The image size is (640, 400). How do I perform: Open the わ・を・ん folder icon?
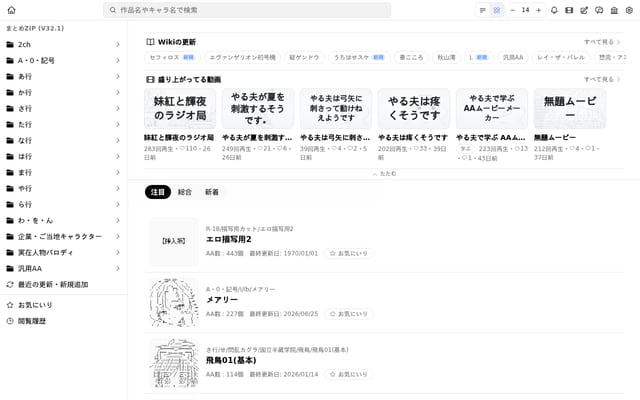click(10, 220)
